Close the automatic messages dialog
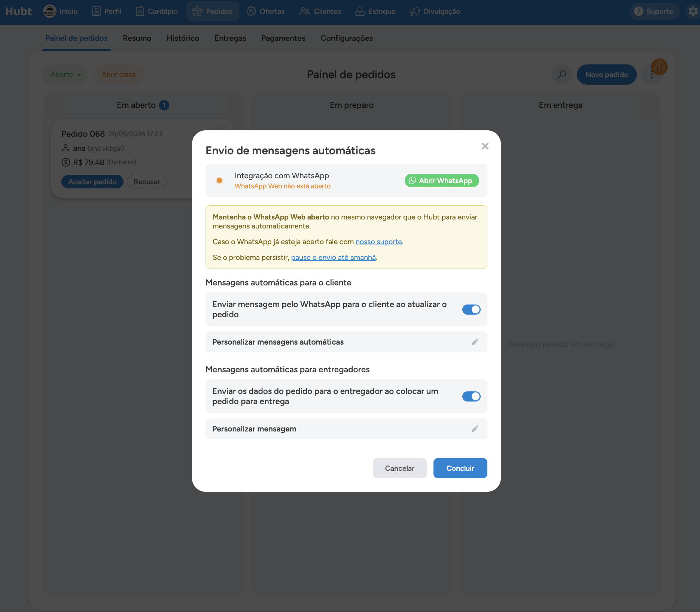700x612 pixels. coord(485,146)
